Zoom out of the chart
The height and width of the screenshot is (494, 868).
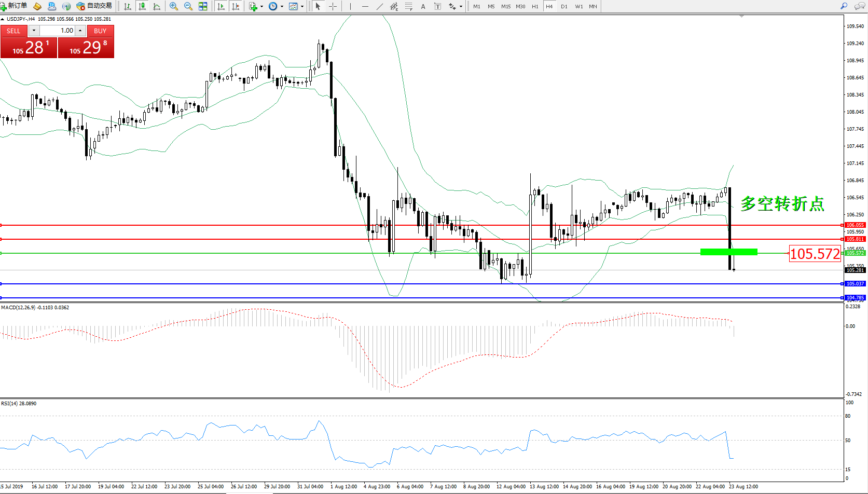(x=188, y=6)
